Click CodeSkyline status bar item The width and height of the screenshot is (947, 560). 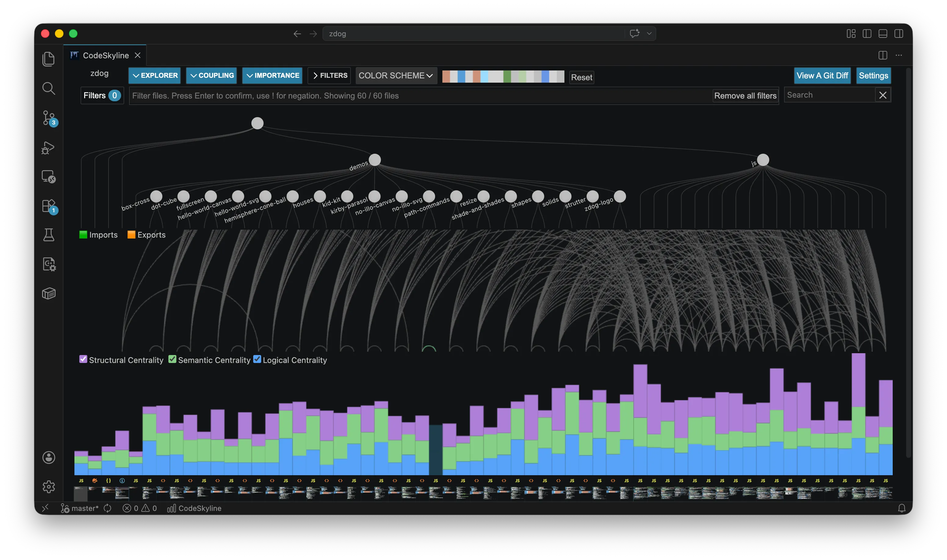(x=194, y=508)
